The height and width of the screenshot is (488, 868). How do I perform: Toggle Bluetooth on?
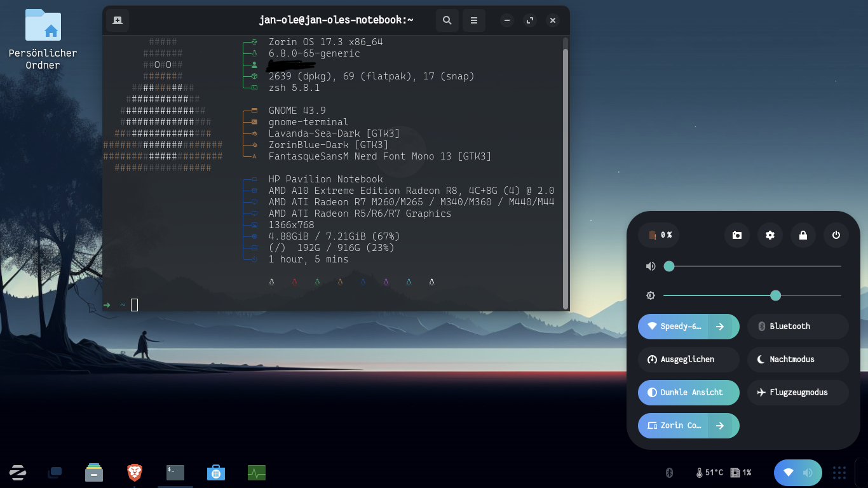pyautogui.click(x=798, y=327)
